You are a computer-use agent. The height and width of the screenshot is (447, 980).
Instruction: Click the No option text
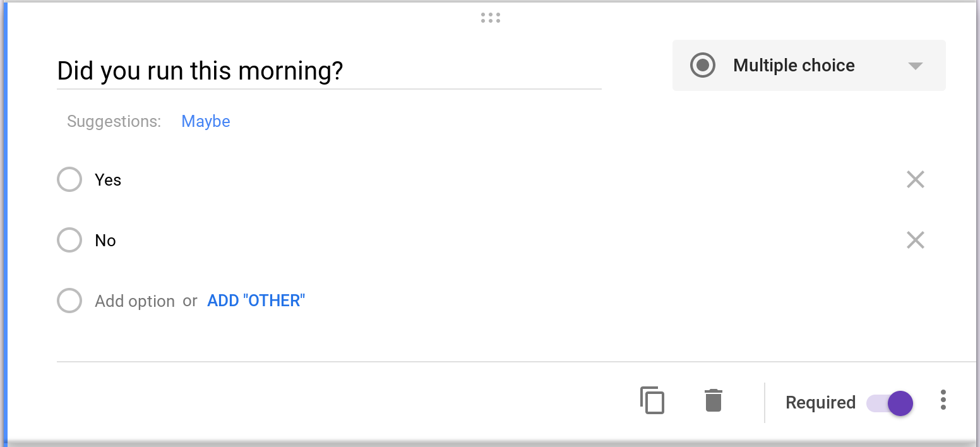(105, 241)
